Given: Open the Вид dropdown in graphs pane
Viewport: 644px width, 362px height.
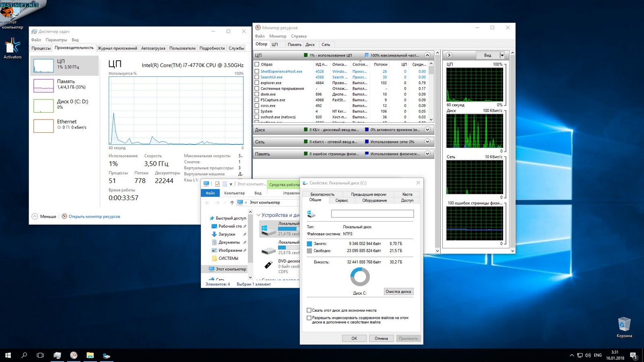Looking at the screenshot, I should [502, 55].
